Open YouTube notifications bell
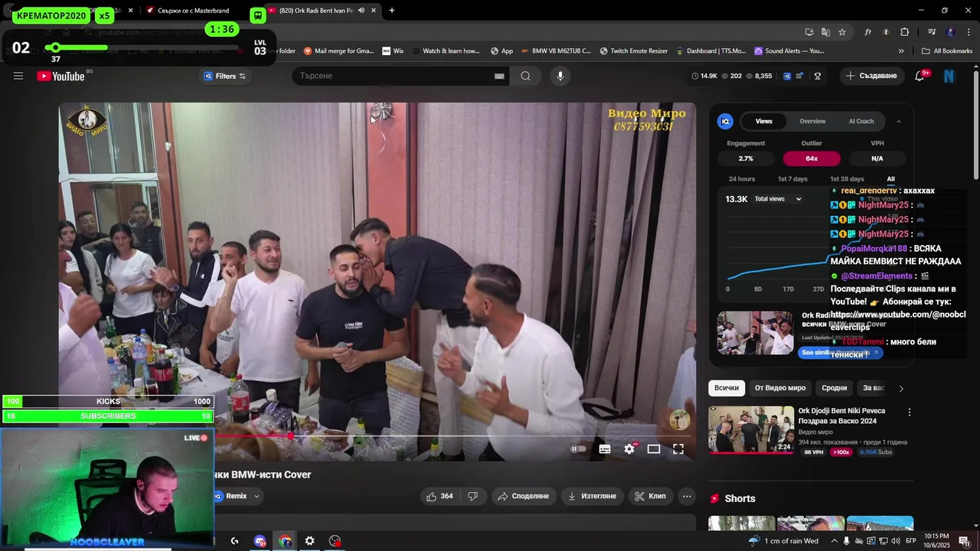The width and height of the screenshot is (980, 551). tap(920, 76)
